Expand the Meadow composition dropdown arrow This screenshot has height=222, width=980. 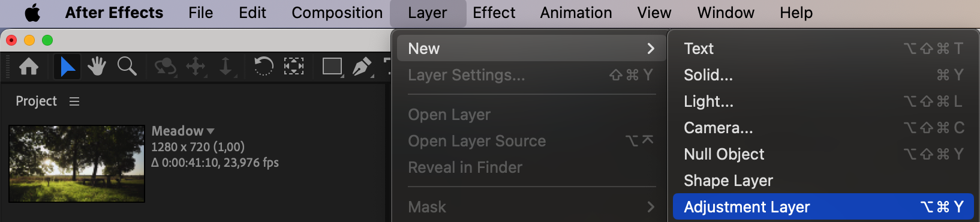click(x=210, y=131)
